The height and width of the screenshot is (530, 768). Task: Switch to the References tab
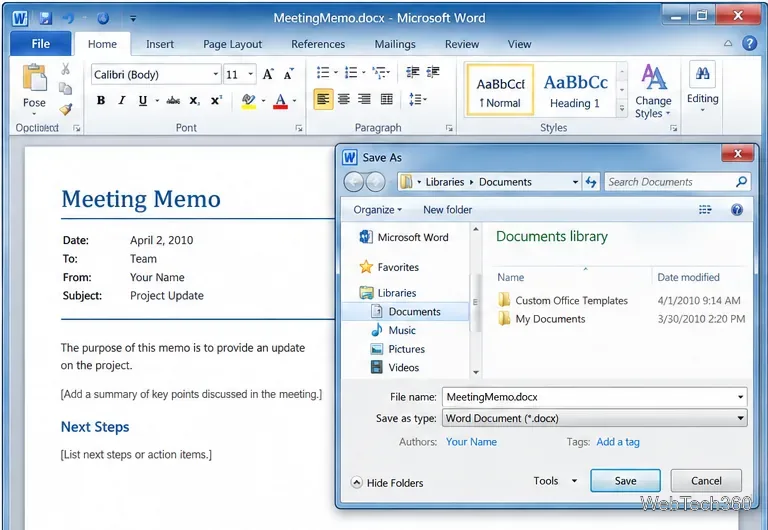318,44
